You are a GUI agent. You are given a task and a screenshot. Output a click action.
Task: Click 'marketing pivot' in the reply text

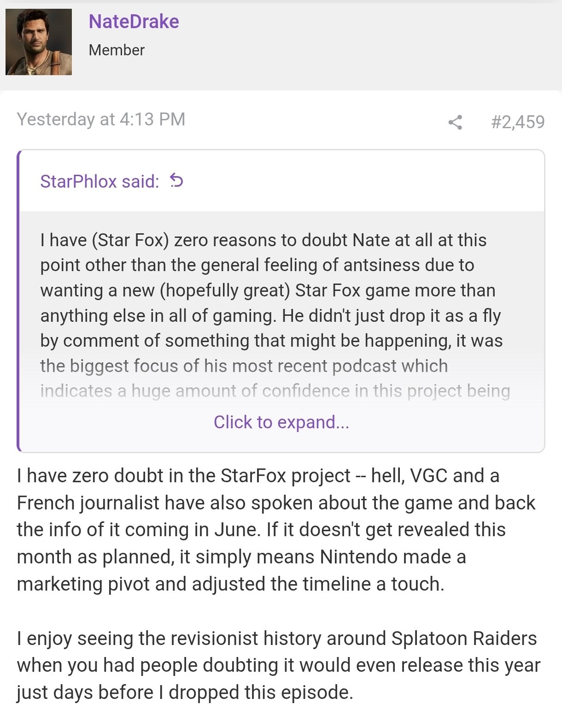(x=83, y=584)
